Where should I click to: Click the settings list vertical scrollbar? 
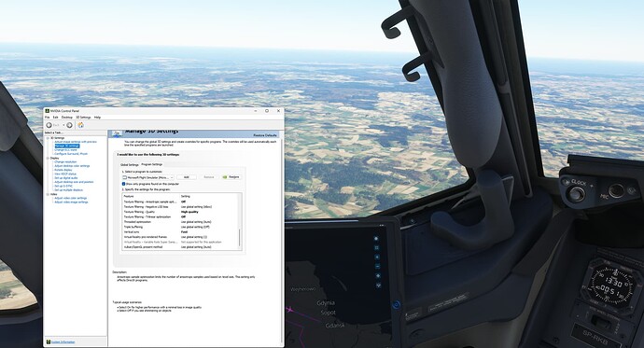pos(240,238)
